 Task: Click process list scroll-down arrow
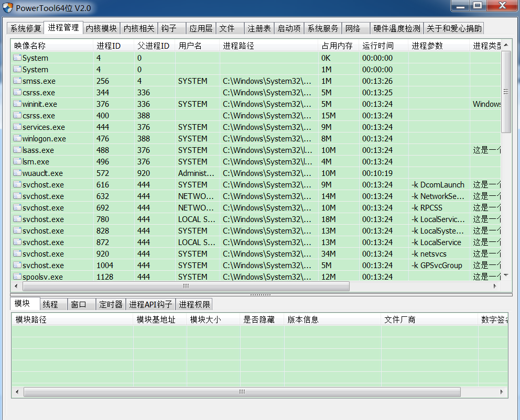pos(506,275)
